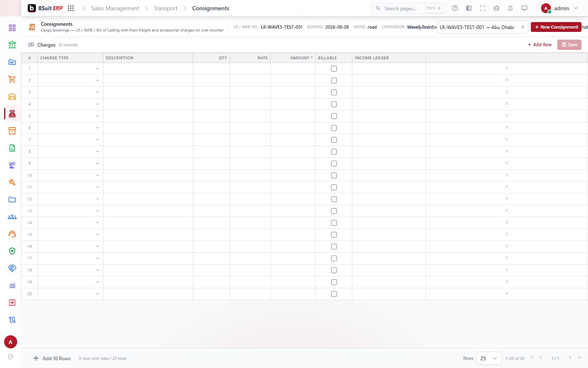This screenshot has height=368, width=588.
Task: Save the charges with Save button
Action: [x=569, y=45]
